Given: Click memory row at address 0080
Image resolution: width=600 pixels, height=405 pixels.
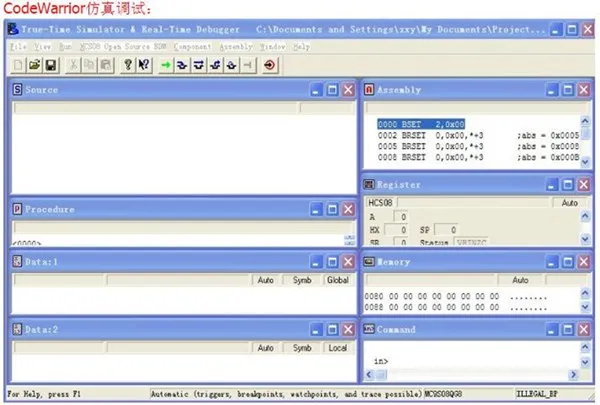Looking at the screenshot, I should (455, 296).
